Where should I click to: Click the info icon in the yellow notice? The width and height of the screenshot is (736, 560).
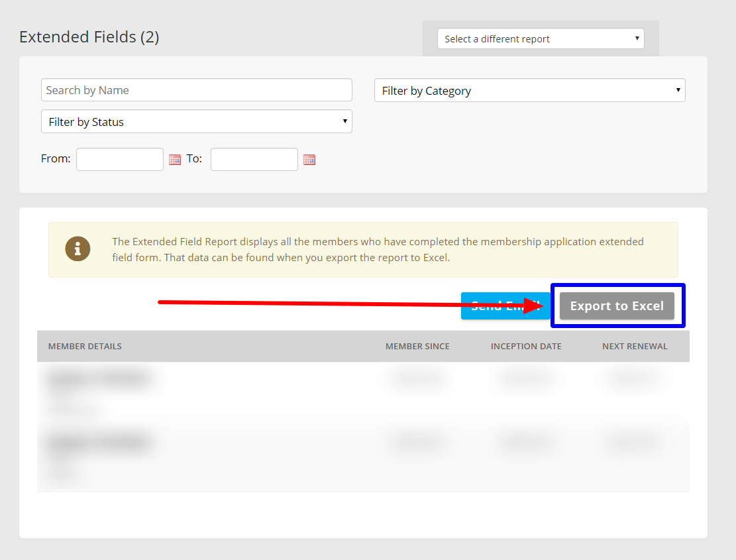78,249
